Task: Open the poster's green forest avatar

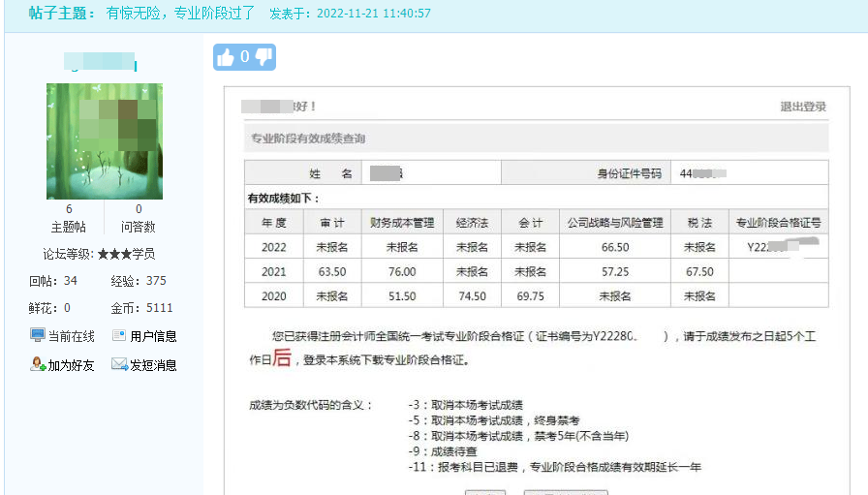Action: (104, 141)
